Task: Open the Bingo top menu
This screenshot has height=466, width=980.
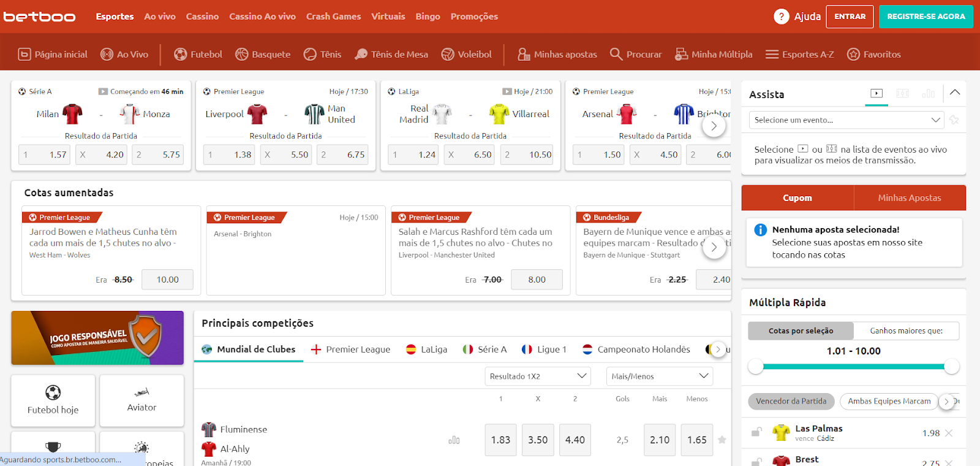Action: (x=428, y=17)
